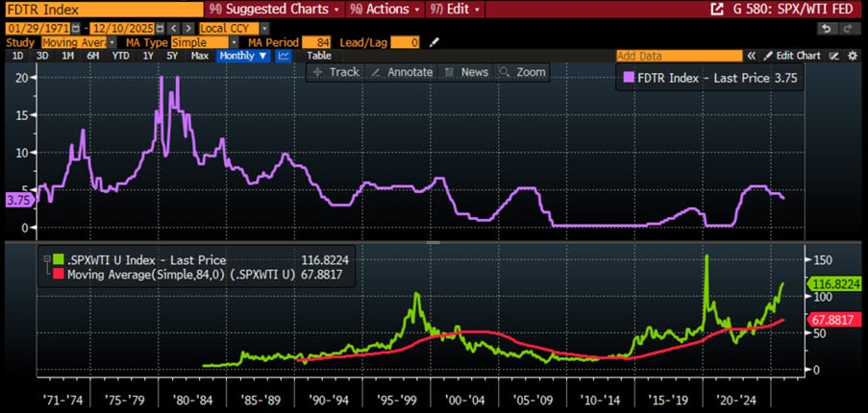
Task: Open the Actions dropdown menu
Action: tap(385, 10)
